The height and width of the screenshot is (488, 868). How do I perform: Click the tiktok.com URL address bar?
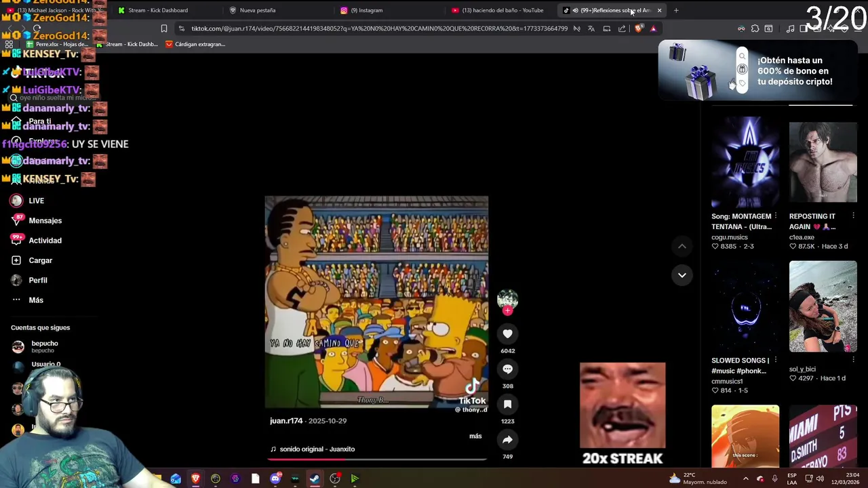379,28
